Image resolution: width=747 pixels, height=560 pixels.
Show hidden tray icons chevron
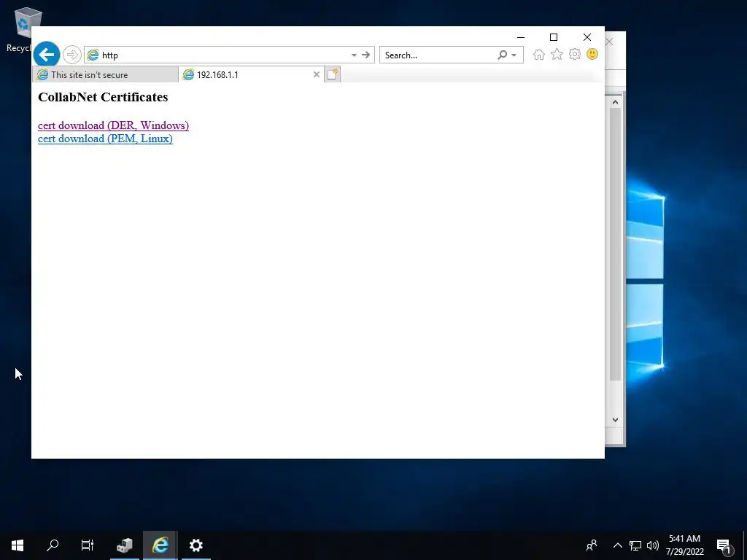coord(617,545)
